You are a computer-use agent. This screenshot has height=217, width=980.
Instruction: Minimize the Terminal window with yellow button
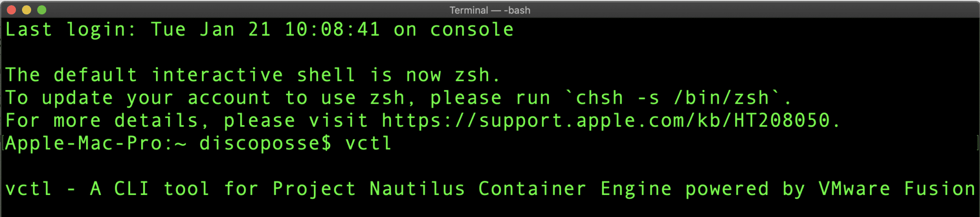coord(27,10)
